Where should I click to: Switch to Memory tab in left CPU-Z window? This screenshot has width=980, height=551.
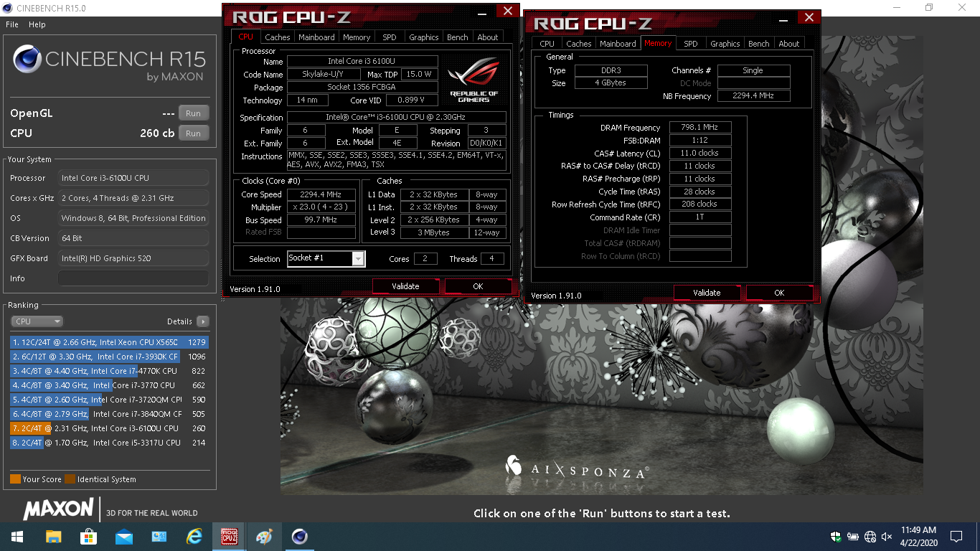(357, 37)
